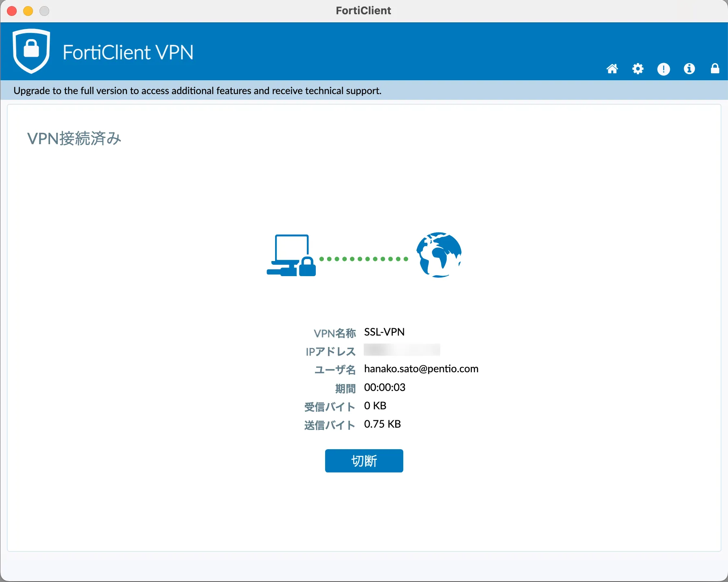This screenshot has height=582, width=728.
Task: Click the FortiClient VPN header title
Action: click(x=128, y=53)
